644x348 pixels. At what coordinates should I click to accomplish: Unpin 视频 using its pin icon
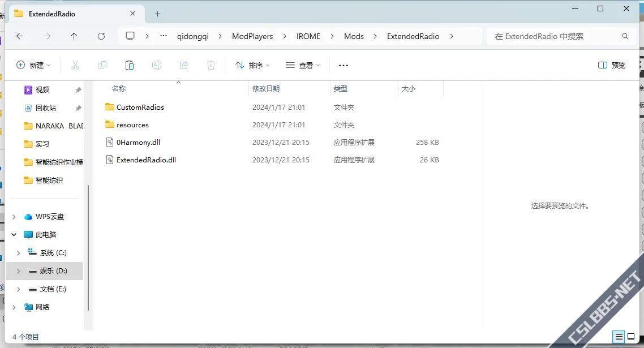coord(78,89)
